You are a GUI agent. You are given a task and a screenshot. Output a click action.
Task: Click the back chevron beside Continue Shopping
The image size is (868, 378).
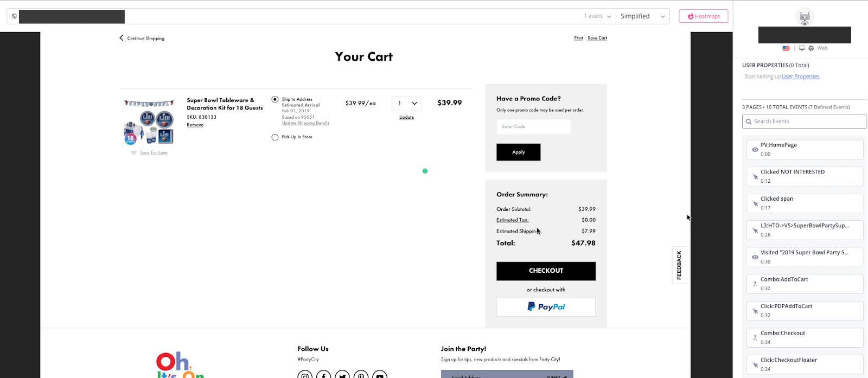(x=122, y=38)
